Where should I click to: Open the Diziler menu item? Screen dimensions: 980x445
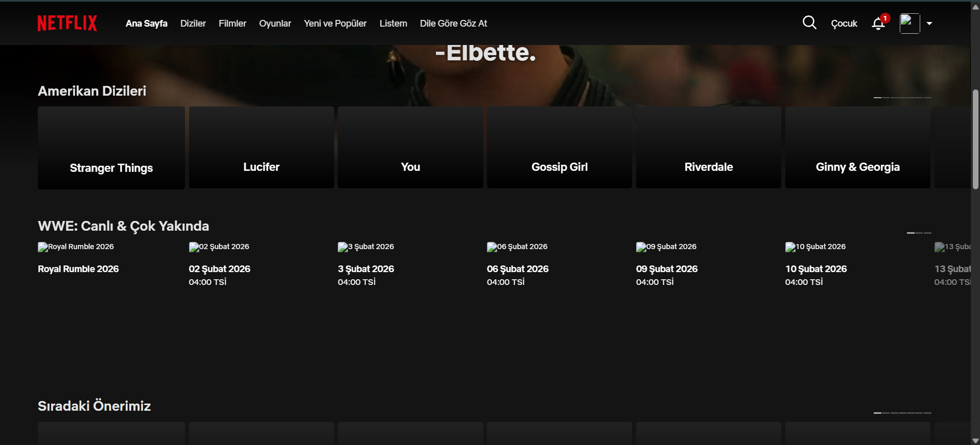coord(193,24)
